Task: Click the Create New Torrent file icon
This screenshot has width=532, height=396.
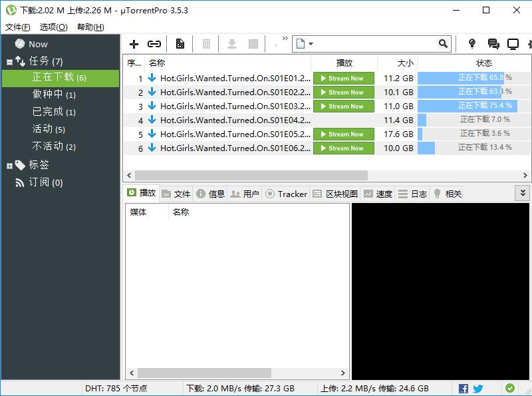Action: click(x=180, y=44)
